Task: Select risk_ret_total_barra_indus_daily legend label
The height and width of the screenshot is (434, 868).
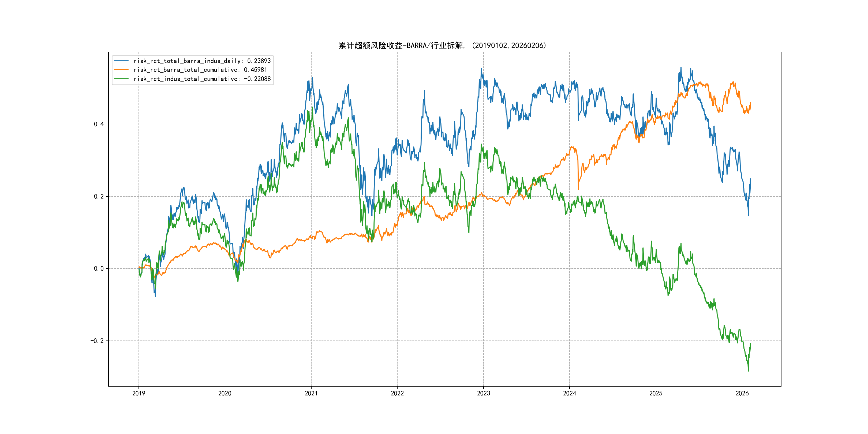Action: tap(202, 61)
